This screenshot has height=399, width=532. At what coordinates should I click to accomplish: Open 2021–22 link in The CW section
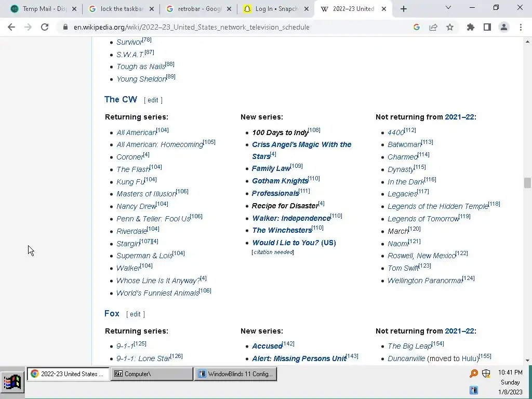point(459,117)
